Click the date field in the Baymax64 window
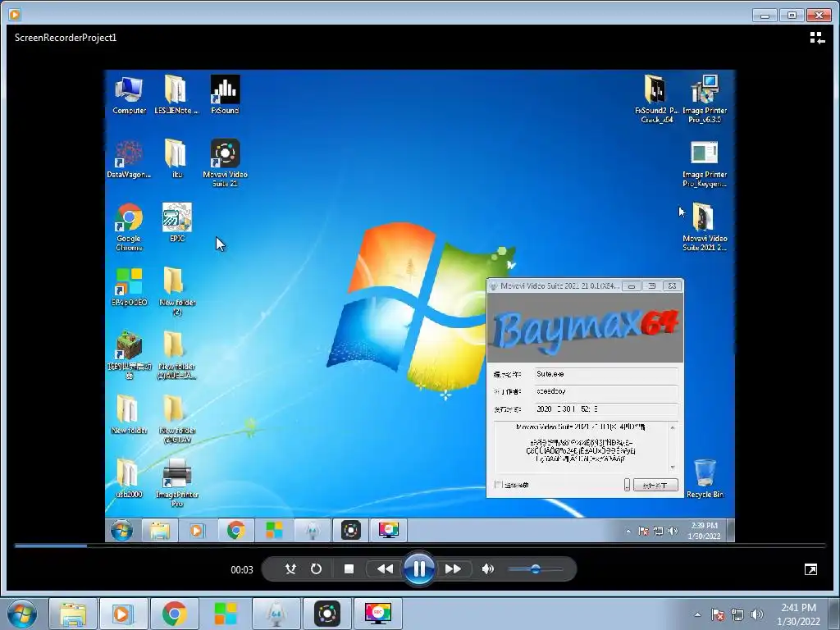Image resolution: width=840 pixels, height=630 pixels. tap(606, 409)
